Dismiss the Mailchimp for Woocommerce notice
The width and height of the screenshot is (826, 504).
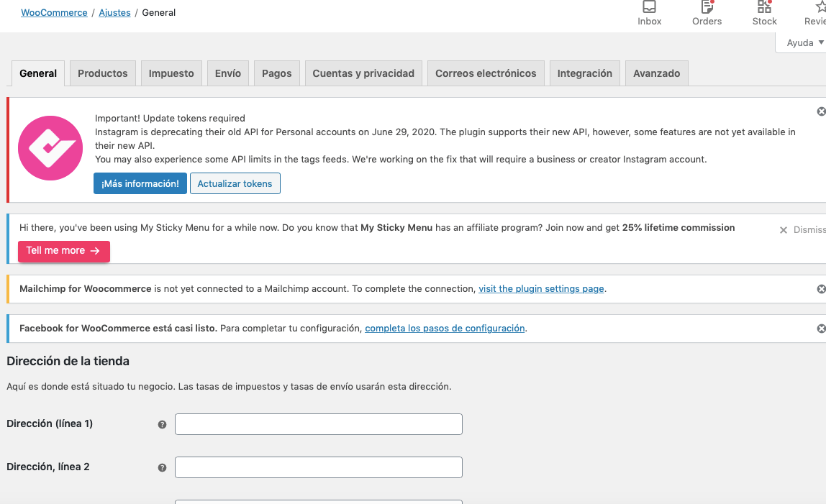821,289
